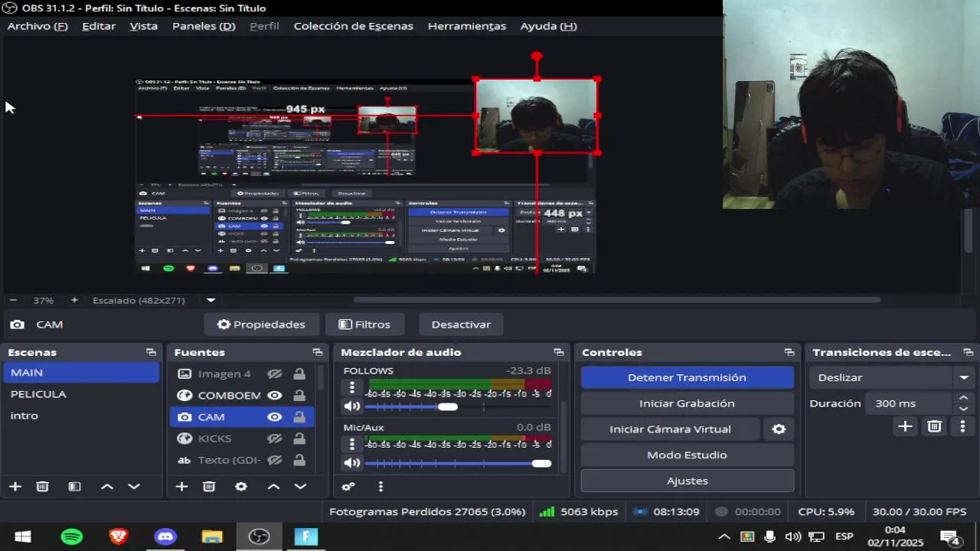Screen dimensions: 980x551
Task: Move scene up arrow in Escenas panel
Action: 107,486
